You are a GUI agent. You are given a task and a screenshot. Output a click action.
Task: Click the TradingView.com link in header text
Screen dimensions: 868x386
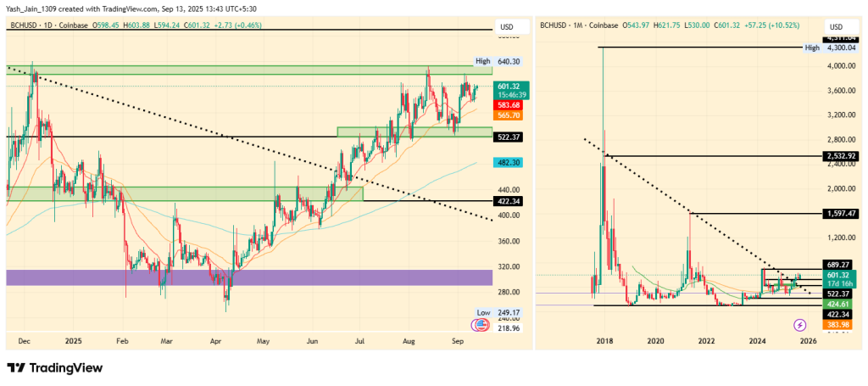178,8
